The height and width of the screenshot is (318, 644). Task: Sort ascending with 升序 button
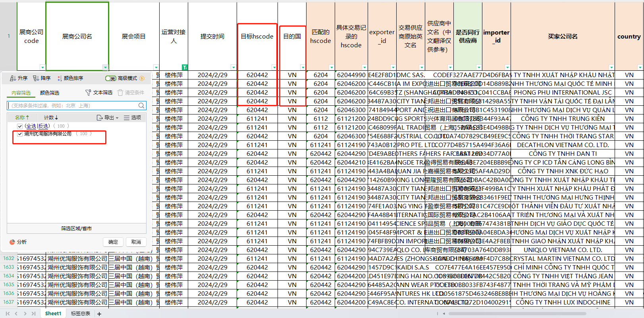point(19,78)
